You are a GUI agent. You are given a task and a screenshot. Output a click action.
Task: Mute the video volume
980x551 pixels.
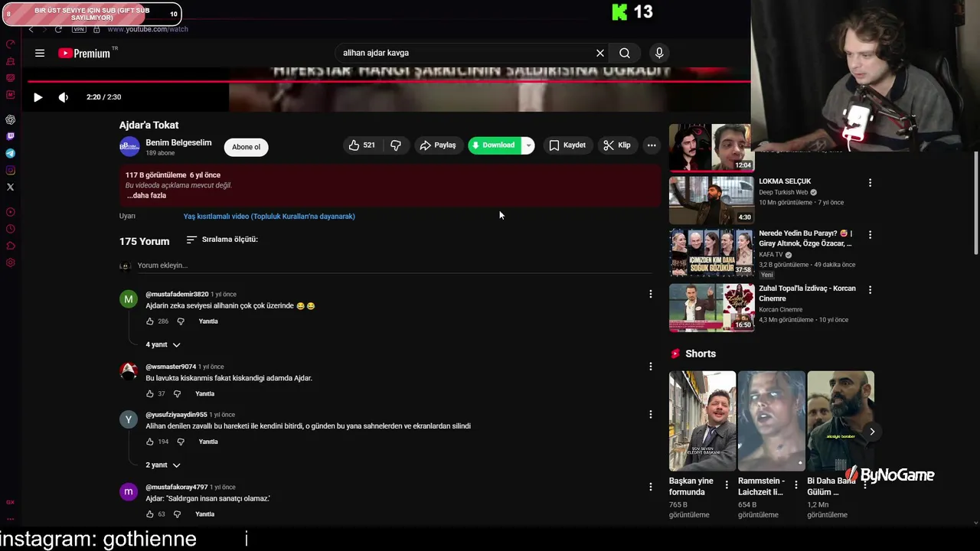point(64,97)
